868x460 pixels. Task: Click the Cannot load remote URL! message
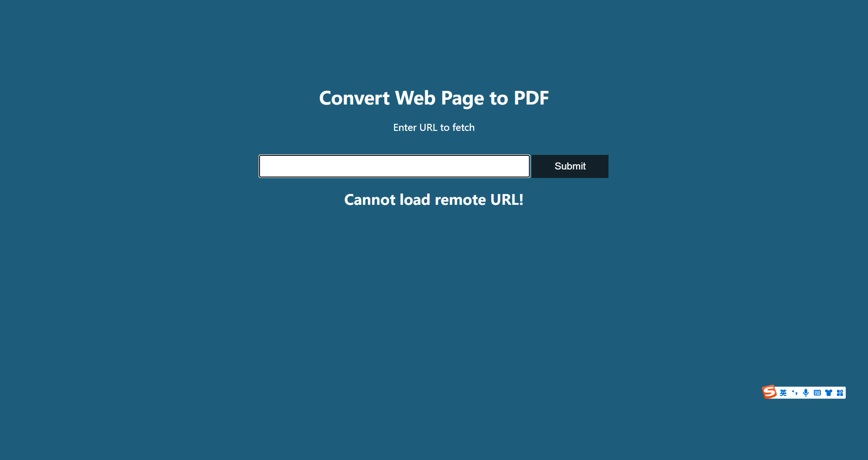tap(434, 200)
